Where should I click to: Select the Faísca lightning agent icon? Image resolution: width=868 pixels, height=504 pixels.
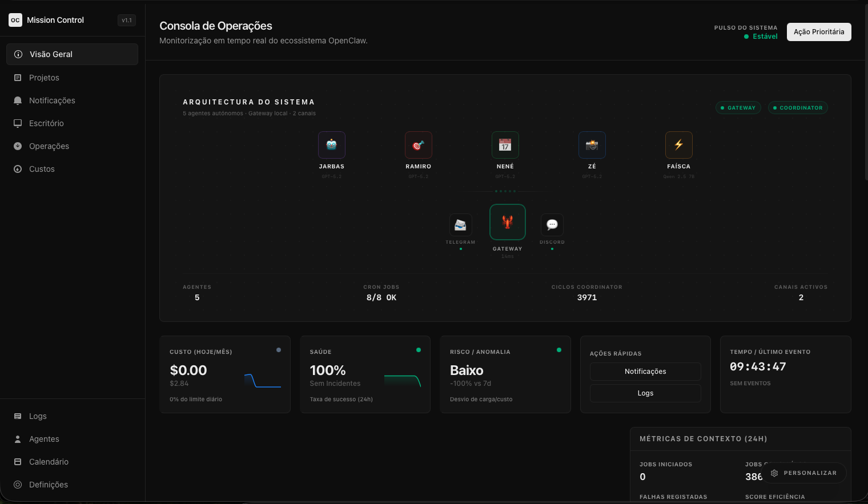click(679, 145)
